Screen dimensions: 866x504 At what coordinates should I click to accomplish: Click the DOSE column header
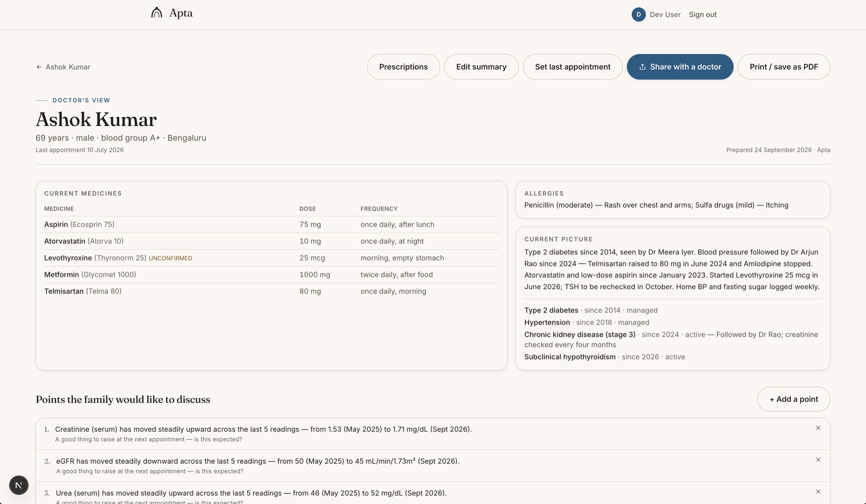point(307,209)
